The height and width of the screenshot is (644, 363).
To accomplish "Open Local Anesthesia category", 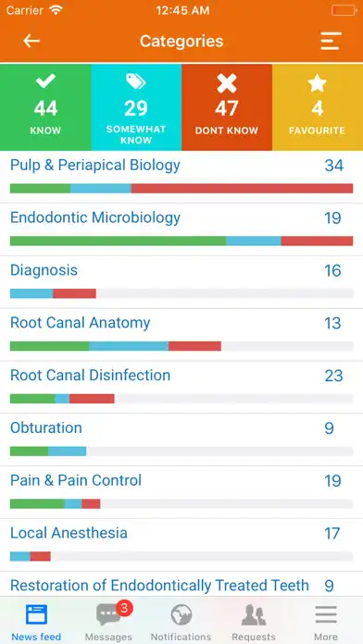I will 181,545.
